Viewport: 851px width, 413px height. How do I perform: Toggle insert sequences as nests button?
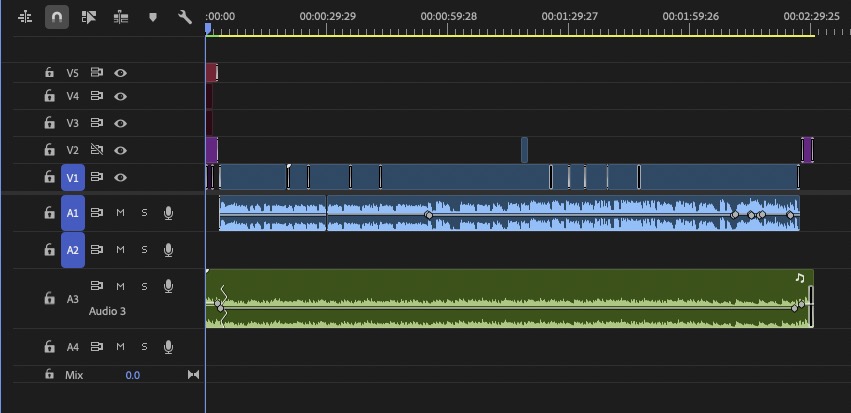25,17
